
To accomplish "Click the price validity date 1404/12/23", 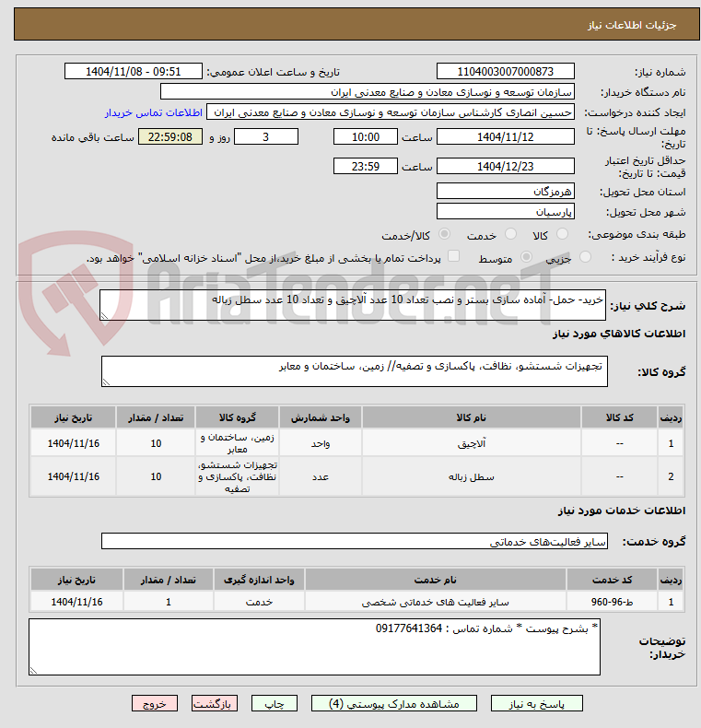I will tap(505, 166).
